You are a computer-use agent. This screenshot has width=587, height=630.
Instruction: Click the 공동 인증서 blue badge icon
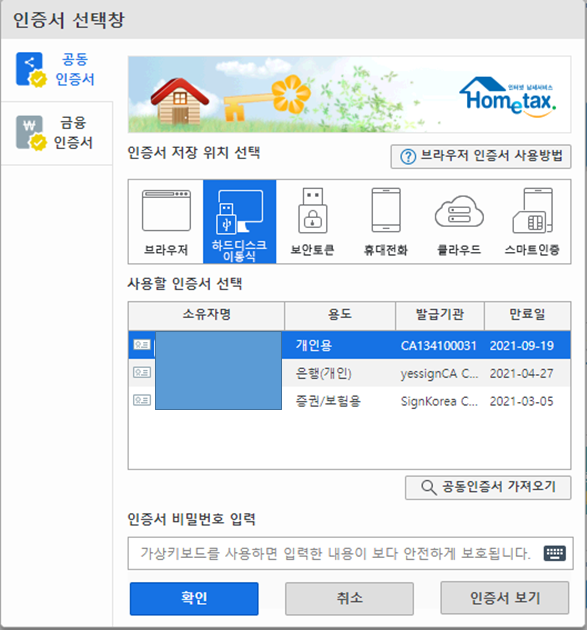point(31,70)
